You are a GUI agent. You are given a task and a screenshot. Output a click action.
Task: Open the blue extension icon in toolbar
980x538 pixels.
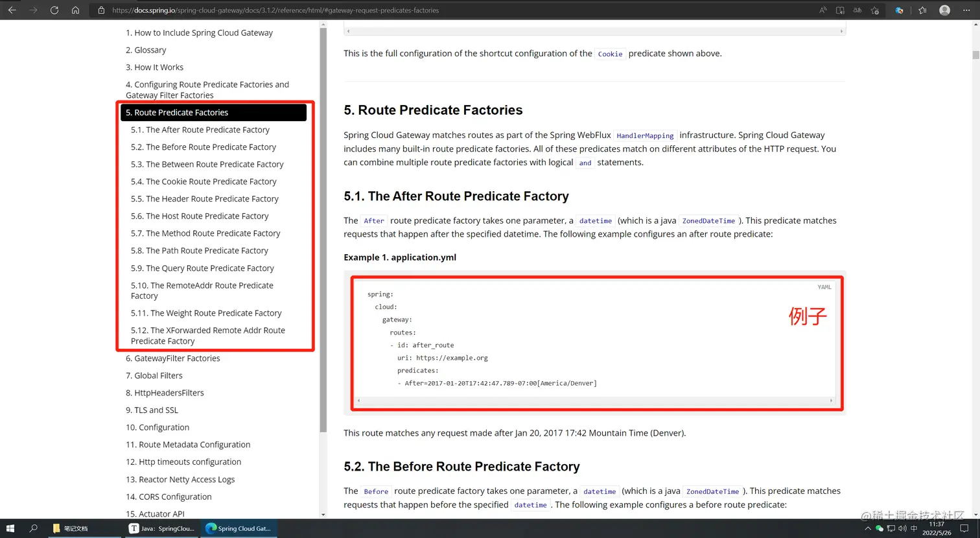pos(899,10)
